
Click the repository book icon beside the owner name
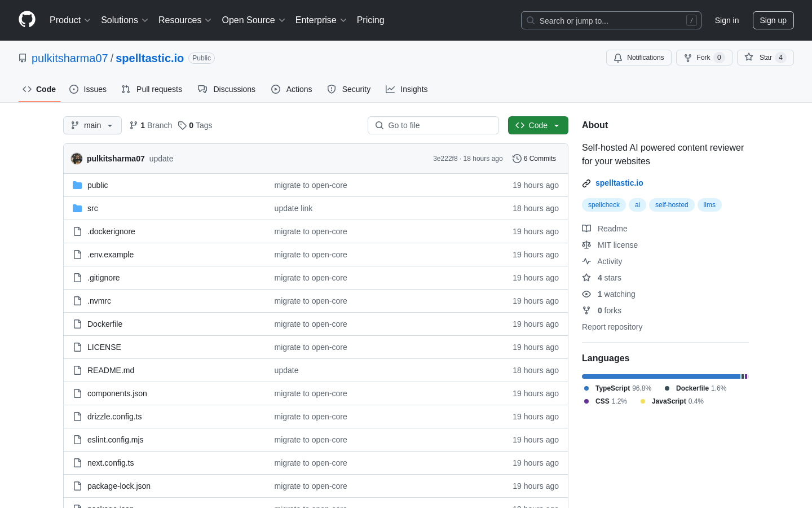tap(23, 58)
